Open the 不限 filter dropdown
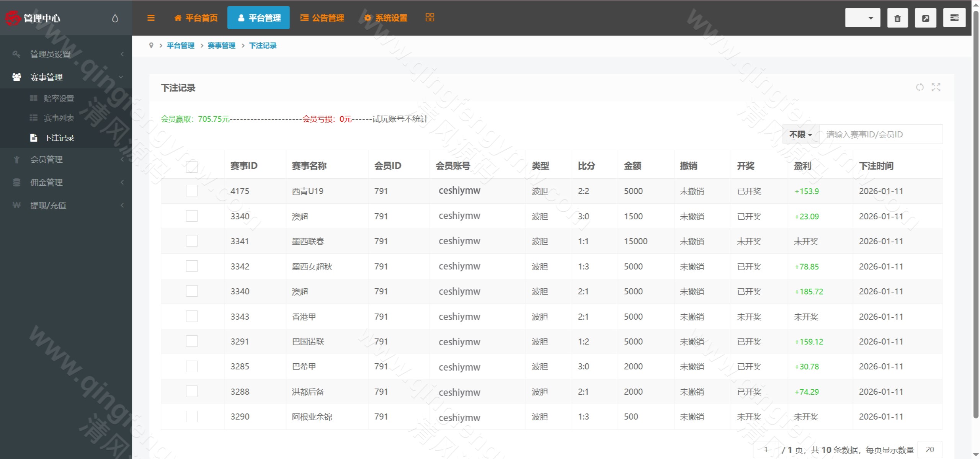The width and height of the screenshot is (980, 459). click(800, 134)
